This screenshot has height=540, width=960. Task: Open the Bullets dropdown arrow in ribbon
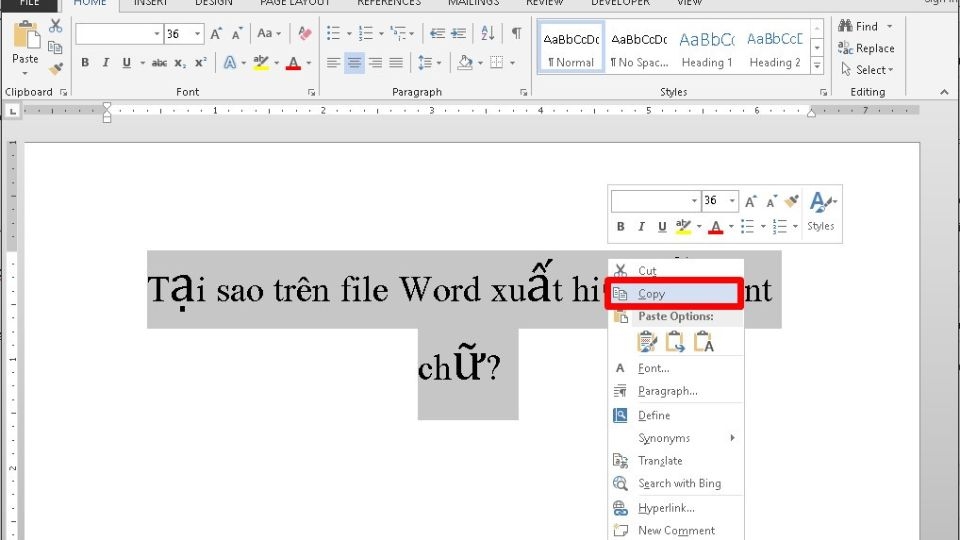coord(349,34)
